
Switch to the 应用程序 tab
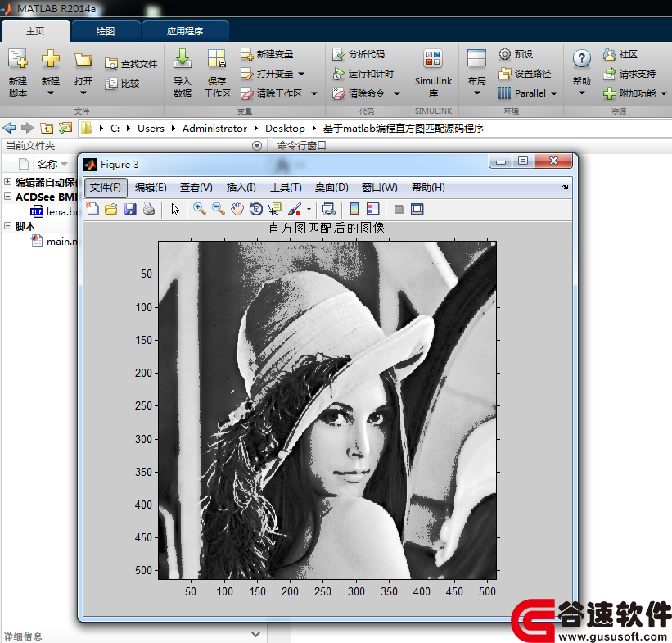185,31
